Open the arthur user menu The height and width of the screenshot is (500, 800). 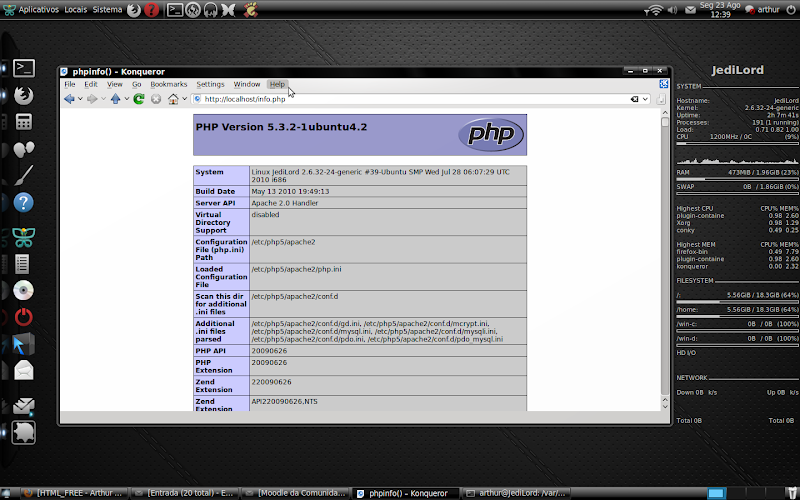click(x=762, y=10)
